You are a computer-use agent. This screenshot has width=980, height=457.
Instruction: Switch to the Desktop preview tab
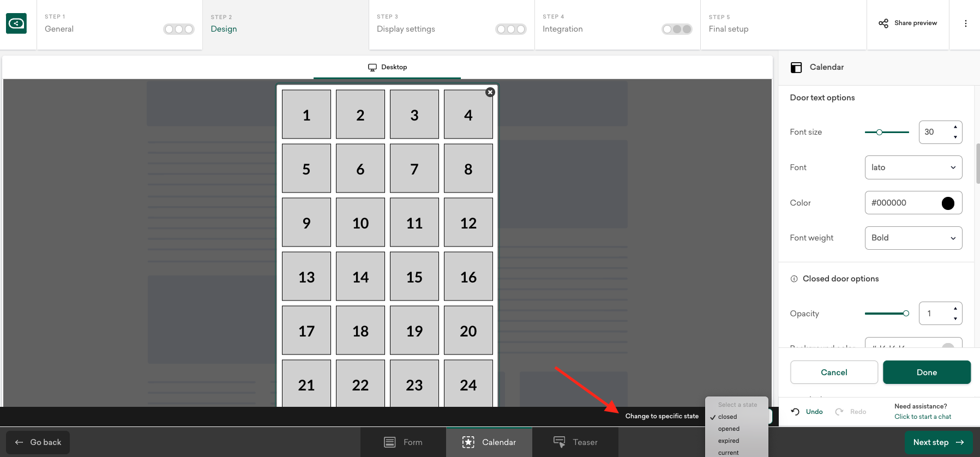click(x=387, y=67)
